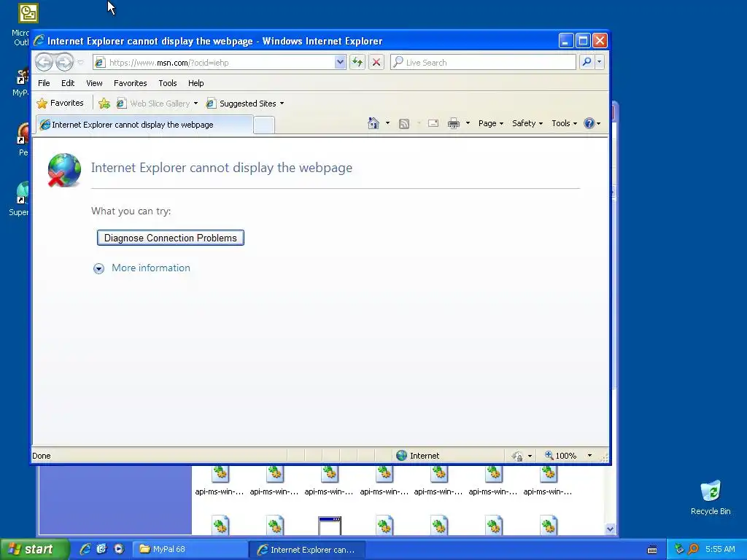Viewport: 747px width, 560px height.
Task: Switch to MyPal 68 taskbar button
Action: pyautogui.click(x=190, y=550)
